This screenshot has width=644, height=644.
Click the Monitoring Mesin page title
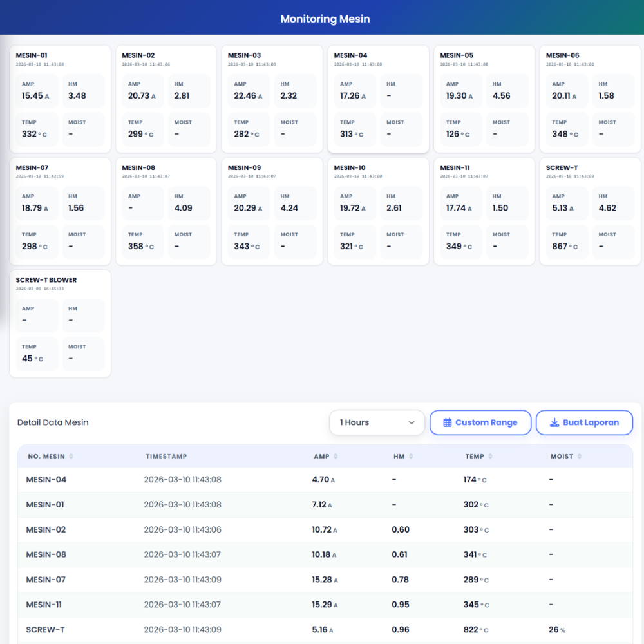[325, 19]
